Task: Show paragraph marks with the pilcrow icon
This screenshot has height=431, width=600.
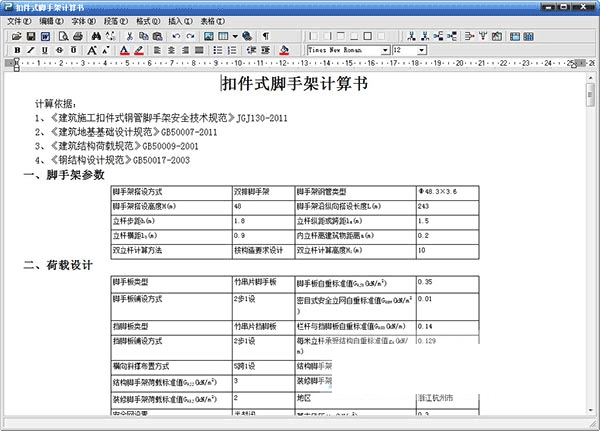Action: (x=266, y=36)
